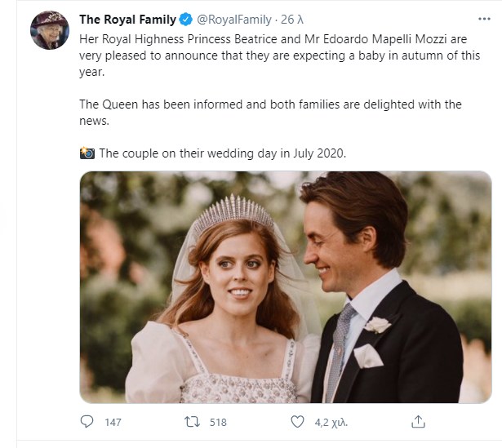Open The Royal Family profile avatar
502x448 pixels.
click(50, 31)
